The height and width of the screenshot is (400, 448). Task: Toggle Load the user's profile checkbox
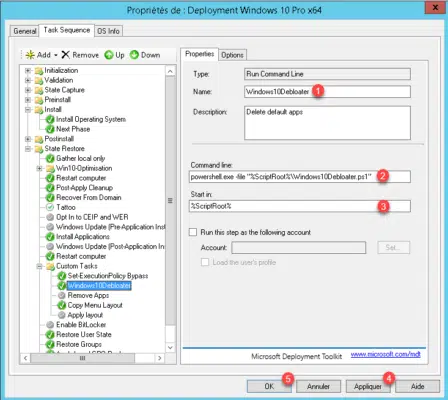click(205, 262)
